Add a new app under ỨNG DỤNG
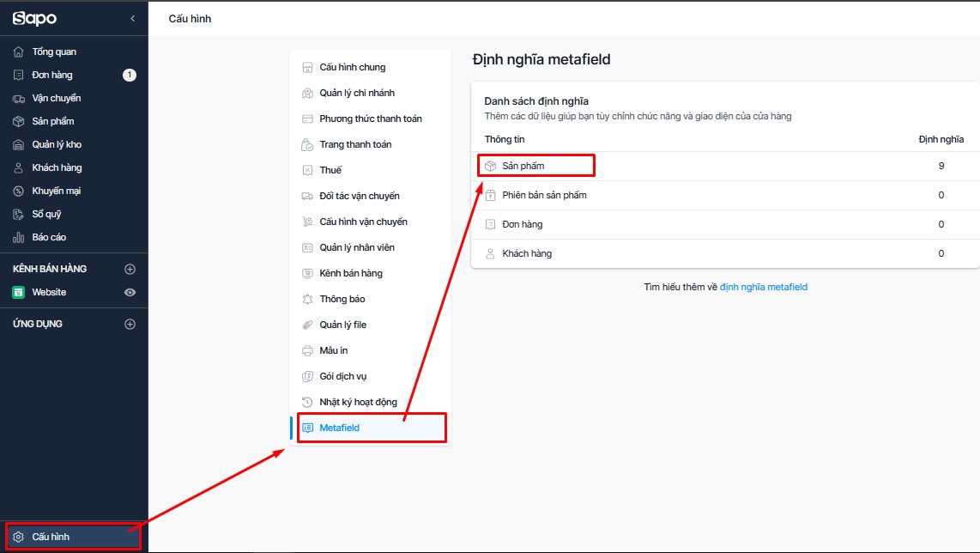This screenshot has width=980, height=553. (x=130, y=324)
